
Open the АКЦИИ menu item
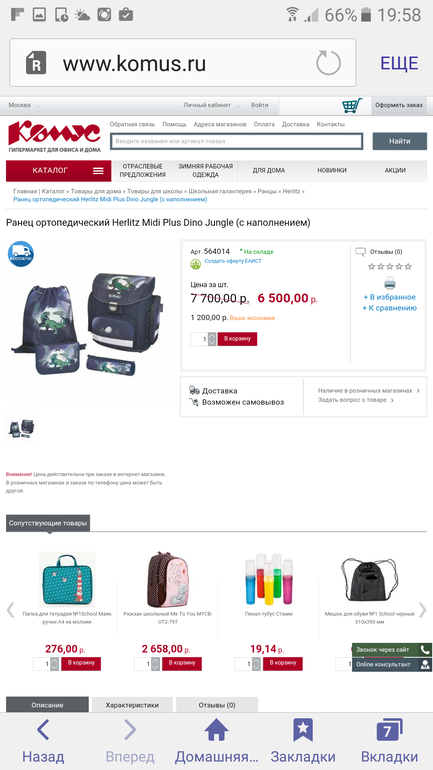point(395,170)
